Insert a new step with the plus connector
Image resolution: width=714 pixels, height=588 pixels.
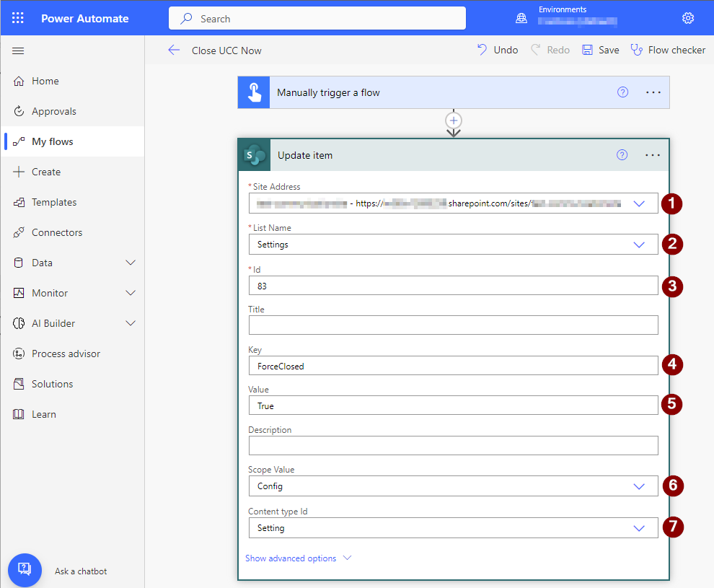[x=454, y=120]
